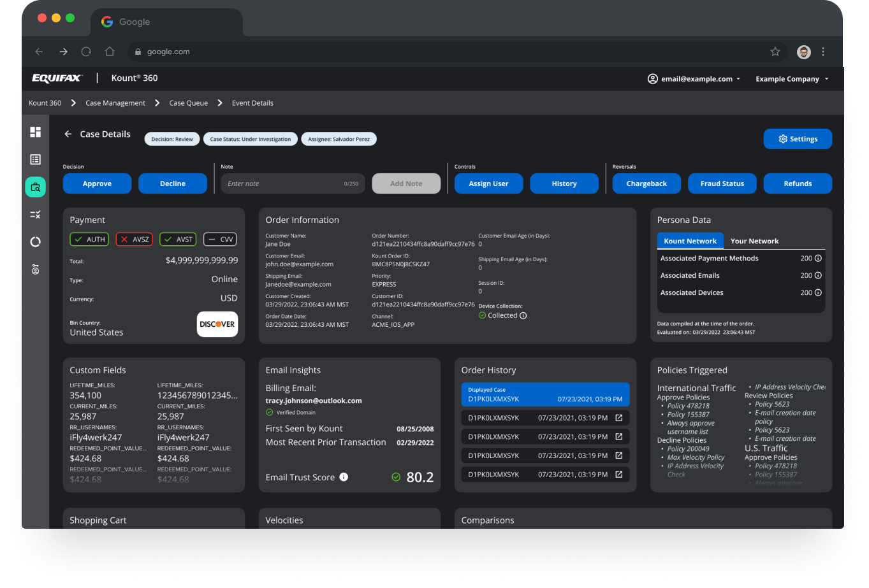Select the Google browser tab

pyautogui.click(x=166, y=22)
